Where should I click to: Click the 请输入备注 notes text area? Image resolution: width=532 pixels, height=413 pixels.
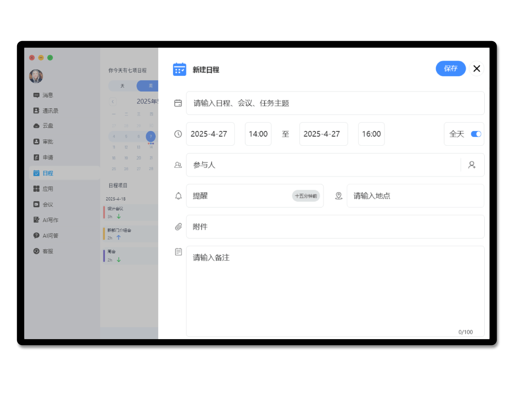(x=335, y=291)
